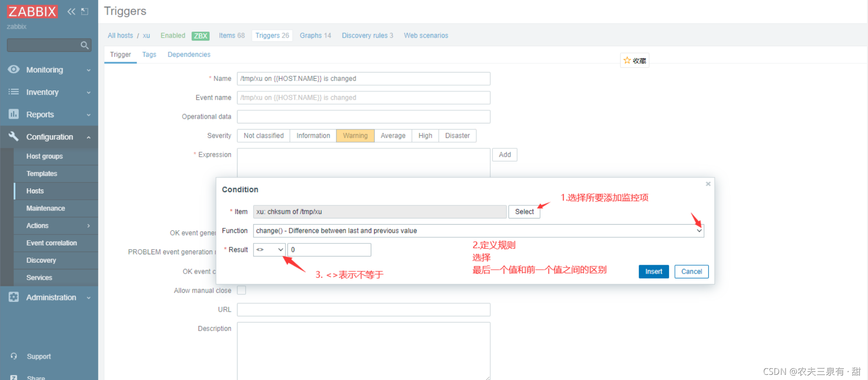
Task: Open the Graphs 14 link
Action: click(315, 36)
